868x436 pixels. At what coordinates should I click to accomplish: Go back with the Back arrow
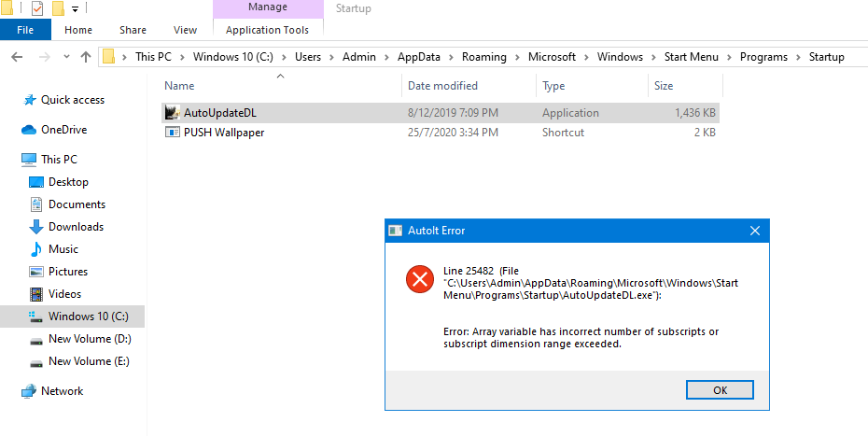coord(17,57)
